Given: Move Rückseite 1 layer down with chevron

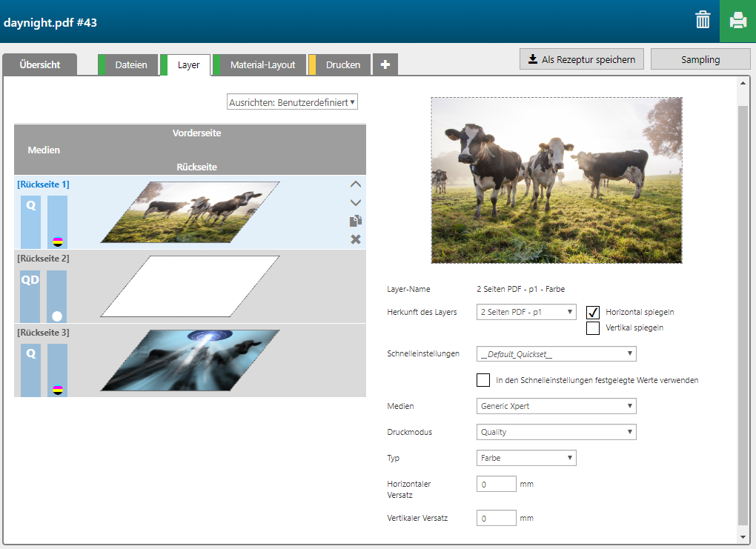Looking at the screenshot, I should [355, 202].
